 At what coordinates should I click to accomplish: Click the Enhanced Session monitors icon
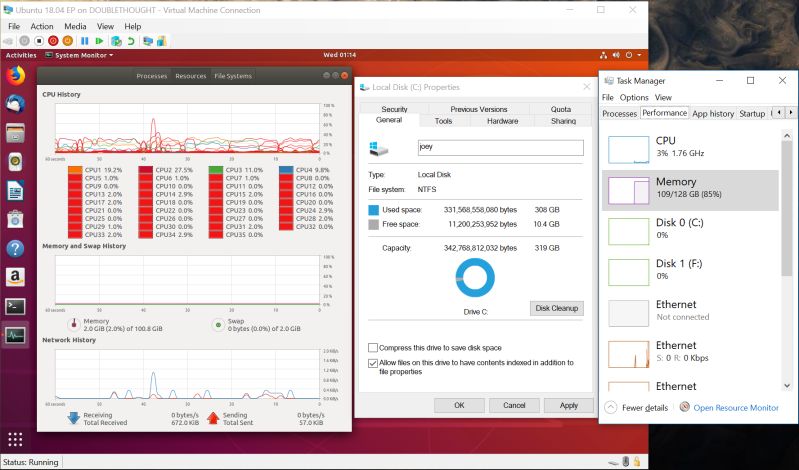[x=148, y=41]
